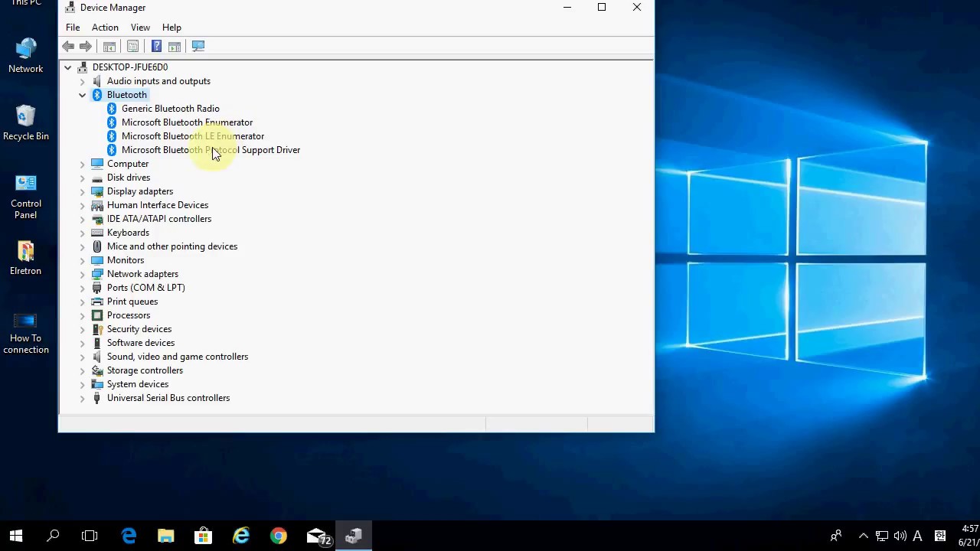Launch Google Chrome from the taskbar

click(278, 536)
